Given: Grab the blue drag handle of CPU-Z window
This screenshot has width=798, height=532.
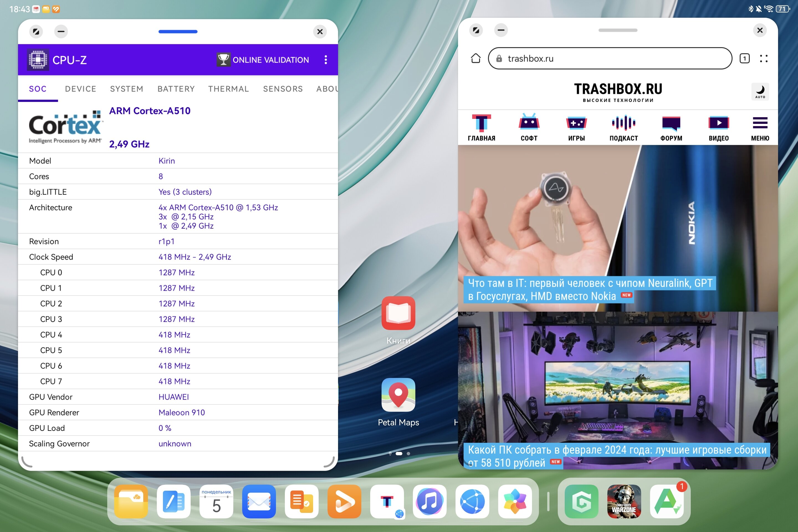Looking at the screenshot, I should (178, 32).
